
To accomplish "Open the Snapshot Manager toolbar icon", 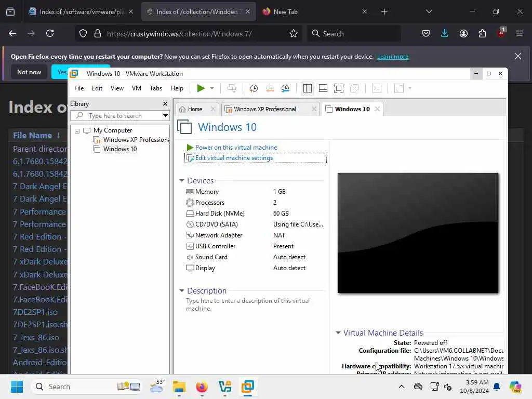I will pyautogui.click(x=285, y=88).
